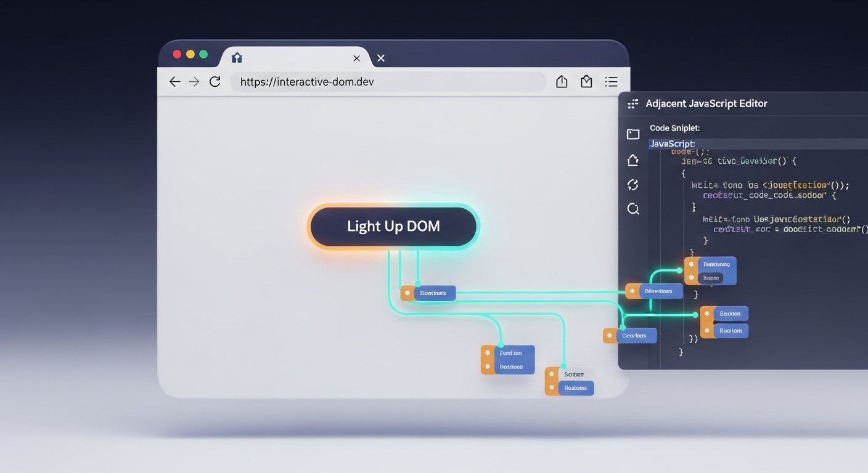Select the browser tab with the home icon
Image resolution: width=868 pixels, height=473 pixels.
(x=237, y=58)
